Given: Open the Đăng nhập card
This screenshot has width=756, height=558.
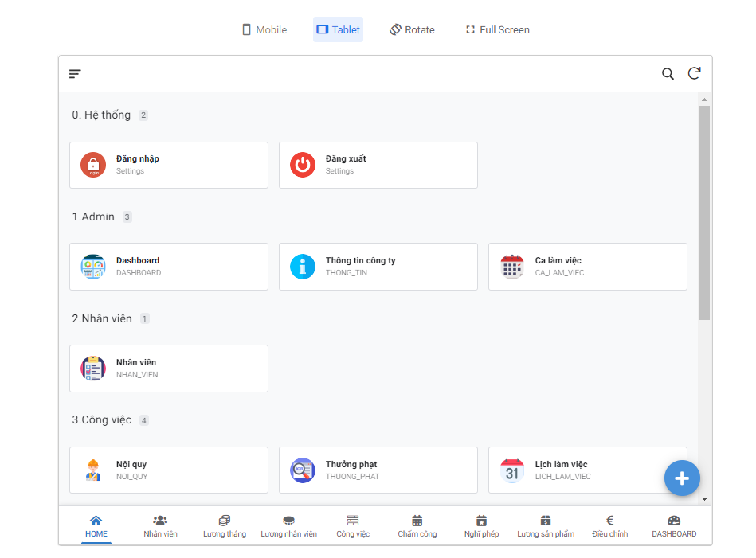Looking at the screenshot, I should pyautogui.click(x=168, y=165).
